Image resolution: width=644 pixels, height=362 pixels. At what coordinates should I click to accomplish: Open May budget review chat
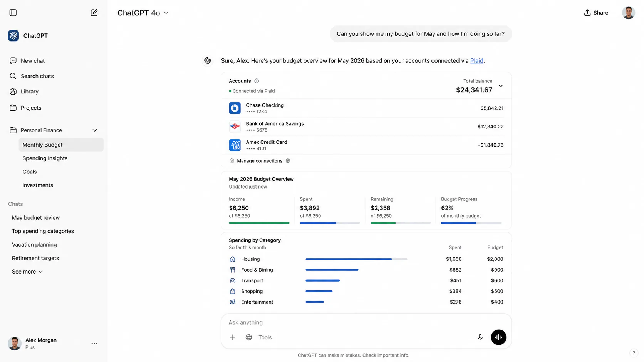pyautogui.click(x=36, y=218)
